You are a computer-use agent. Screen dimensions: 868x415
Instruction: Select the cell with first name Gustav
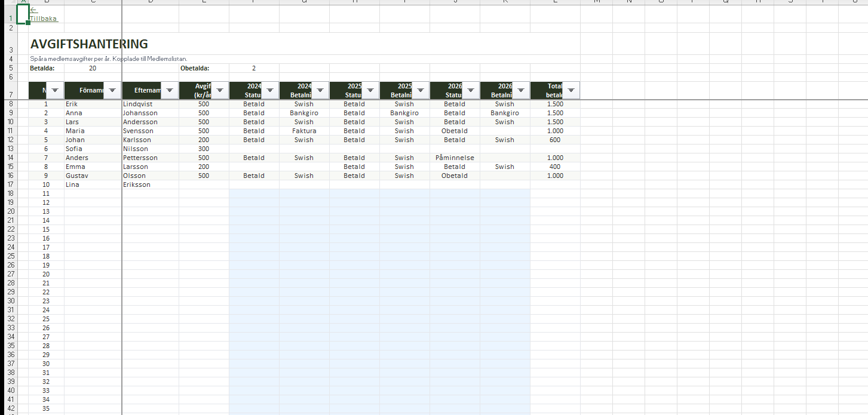click(x=77, y=176)
